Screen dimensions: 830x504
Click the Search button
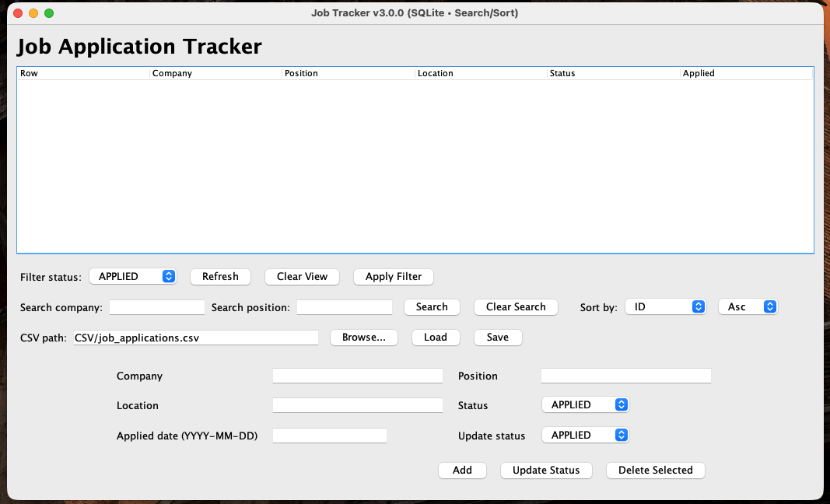(432, 306)
